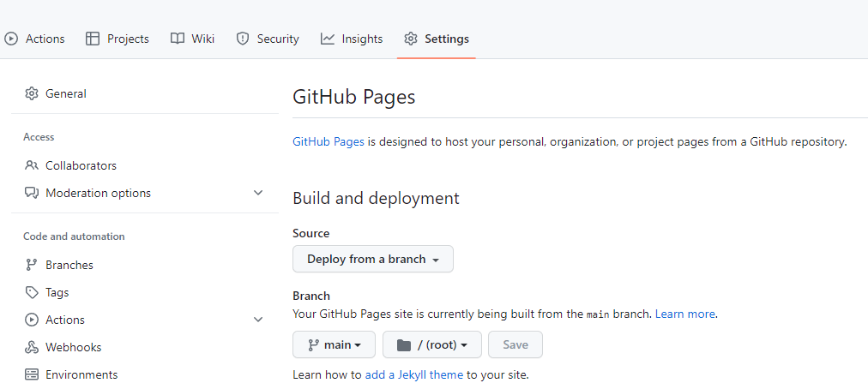The height and width of the screenshot is (389, 868).
Task: Click the Tags tag icon
Action: click(32, 292)
